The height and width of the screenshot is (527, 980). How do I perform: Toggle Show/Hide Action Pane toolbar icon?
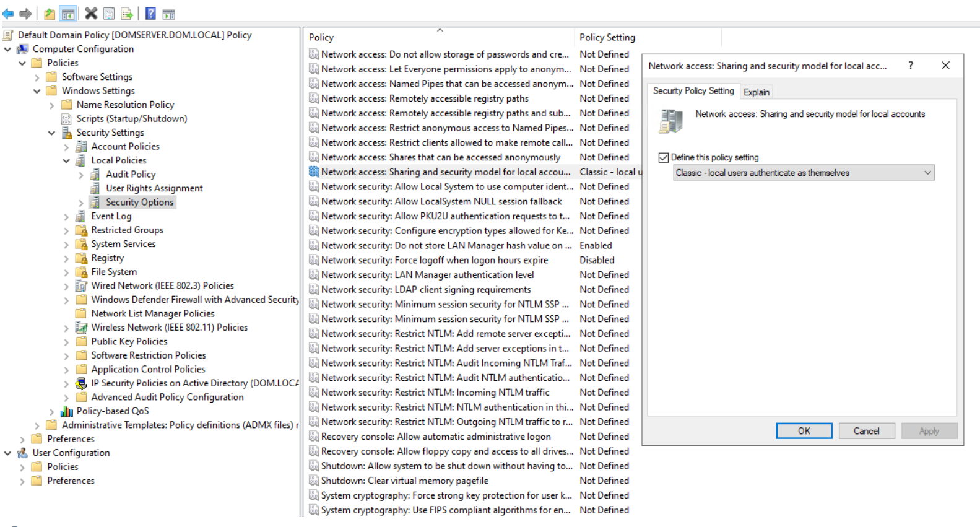168,14
